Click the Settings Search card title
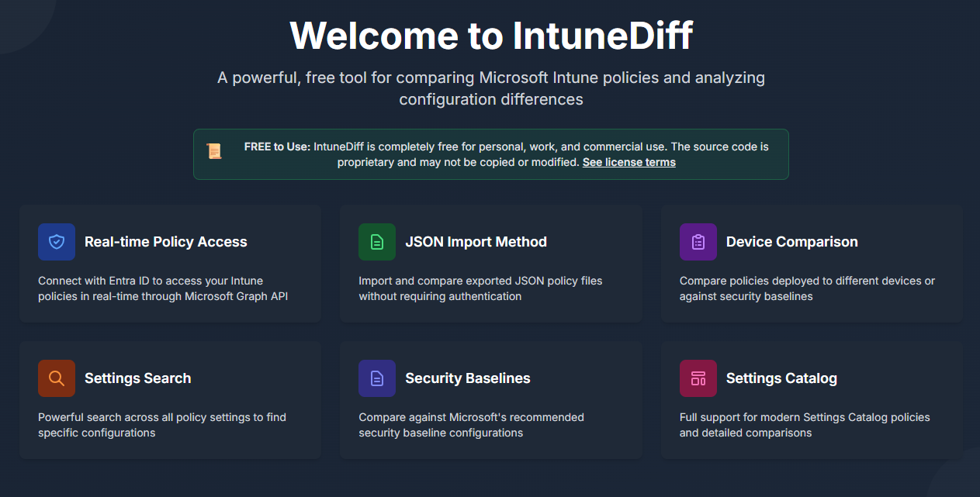 point(137,378)
